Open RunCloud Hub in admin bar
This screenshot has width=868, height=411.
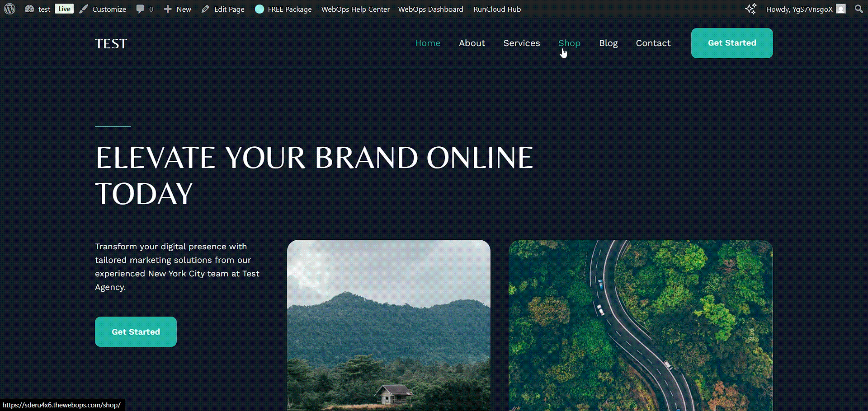497,9
